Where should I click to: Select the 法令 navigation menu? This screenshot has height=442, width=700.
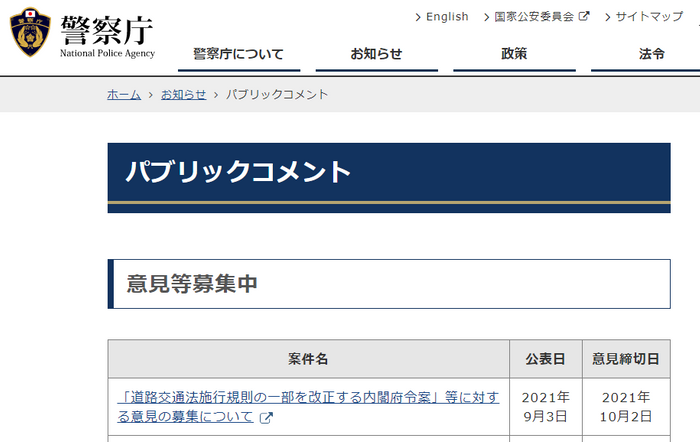pos(651,54)
